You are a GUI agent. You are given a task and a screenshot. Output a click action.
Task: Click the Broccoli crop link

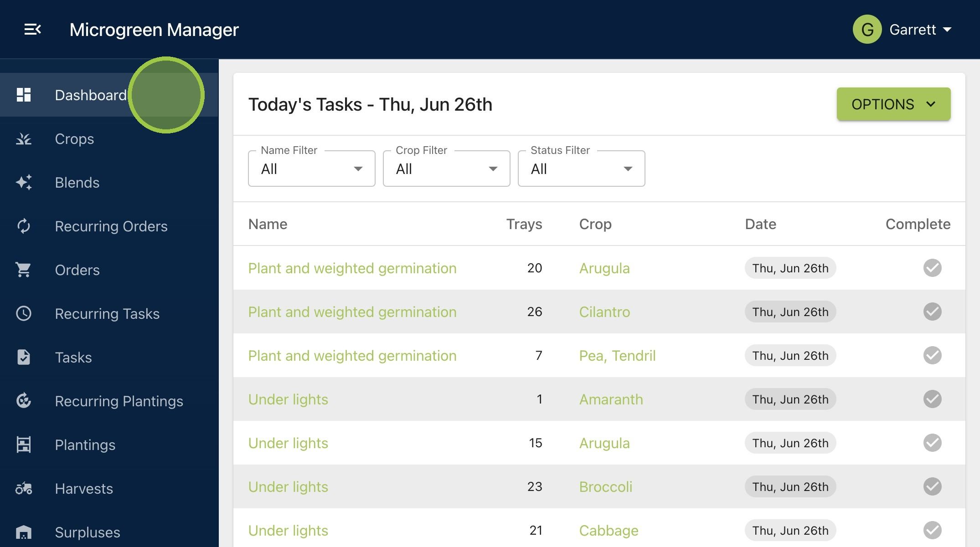[606, 487]
